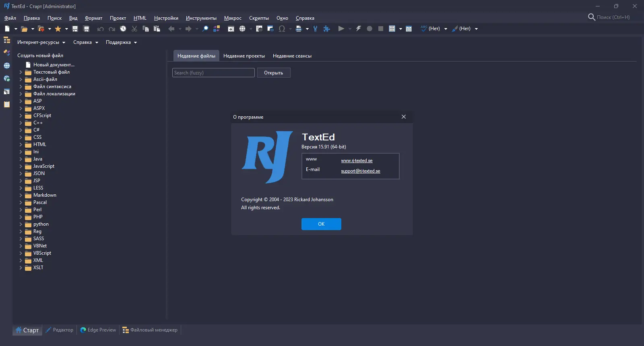644x346 pixels.
Task: Switch to Недавние сеансы tab
Action: tap(292, 56)
